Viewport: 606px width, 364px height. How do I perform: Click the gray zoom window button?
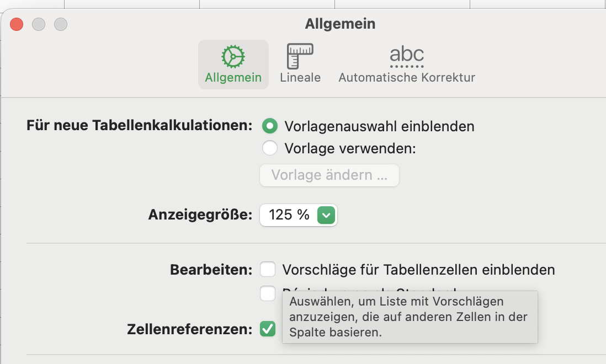[60, 24]
